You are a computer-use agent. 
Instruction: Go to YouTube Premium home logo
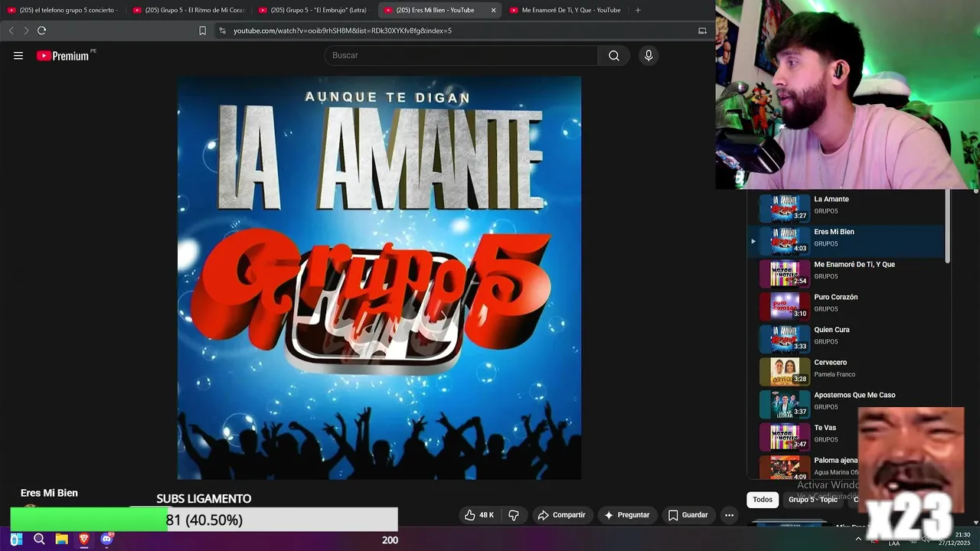pos(63,56)
